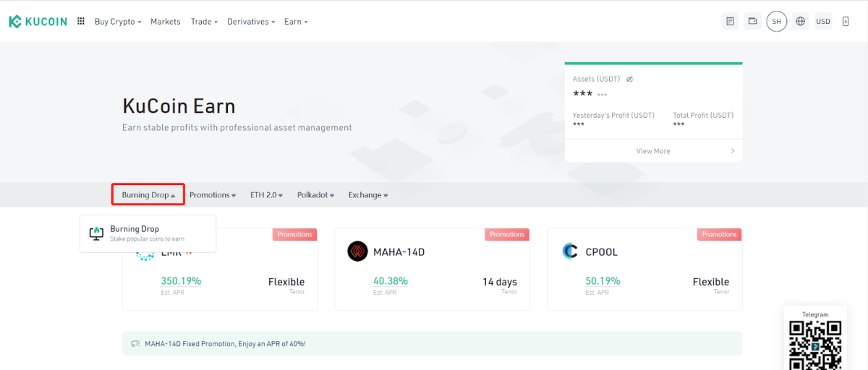Collapse the Burning Drop dropdown

coord(148,195)
